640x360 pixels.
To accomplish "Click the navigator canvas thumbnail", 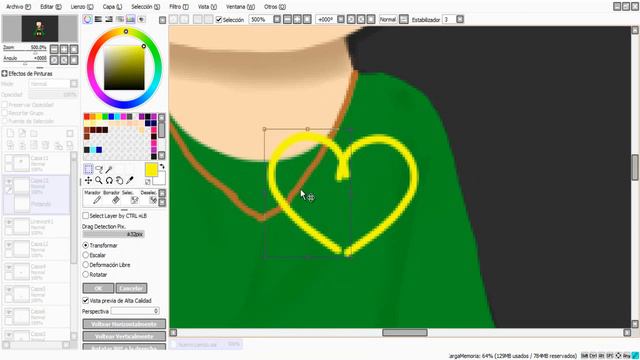I will (x=40, y=29).
